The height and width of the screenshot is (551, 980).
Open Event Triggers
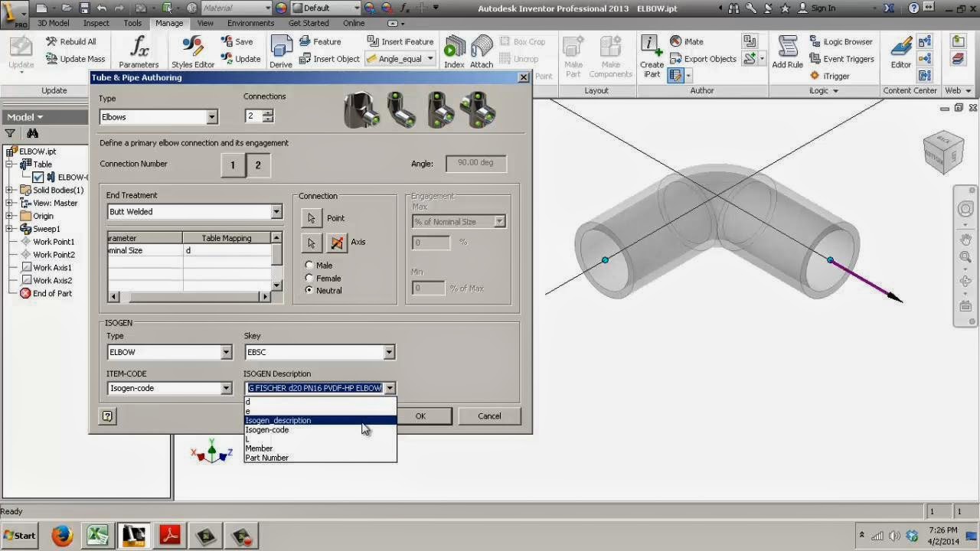(x=841, y=59)
